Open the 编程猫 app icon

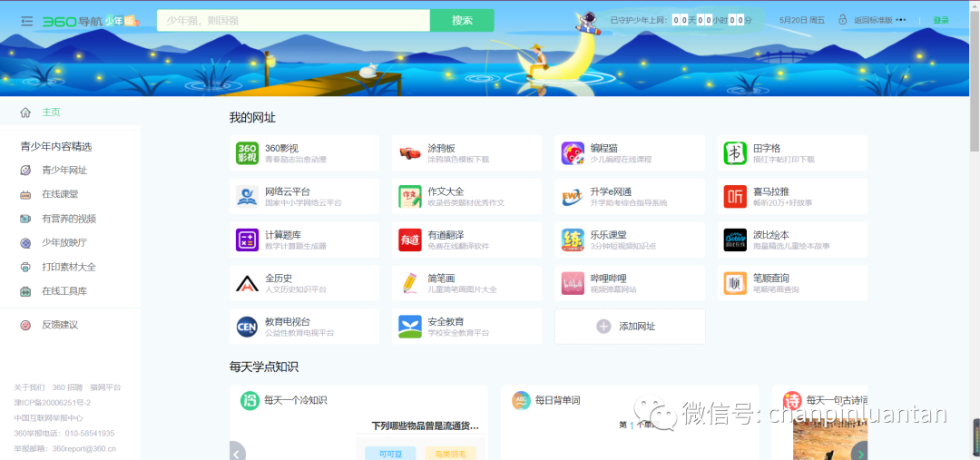[x=573, y=153]
